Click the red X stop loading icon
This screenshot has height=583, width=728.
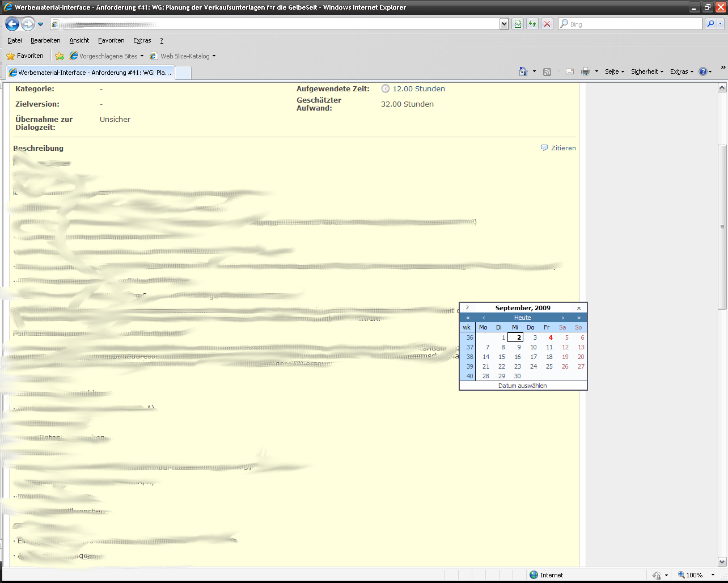[x=547, y=24]
